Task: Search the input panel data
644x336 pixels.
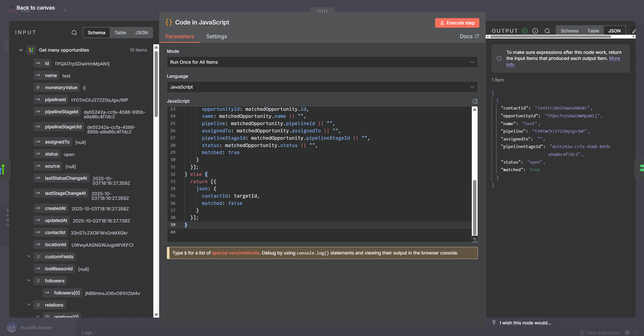Action: coord(74,33)
